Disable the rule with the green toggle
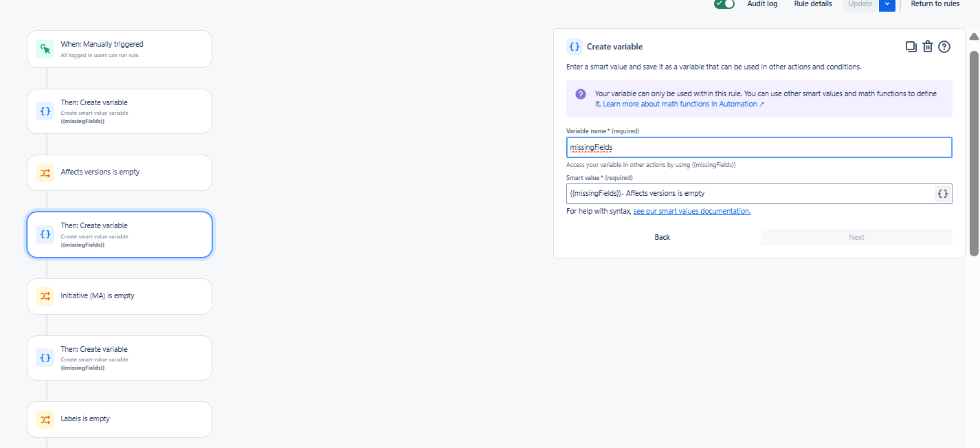Viewport: 980px width, 448px height. [x=724, y=4]
